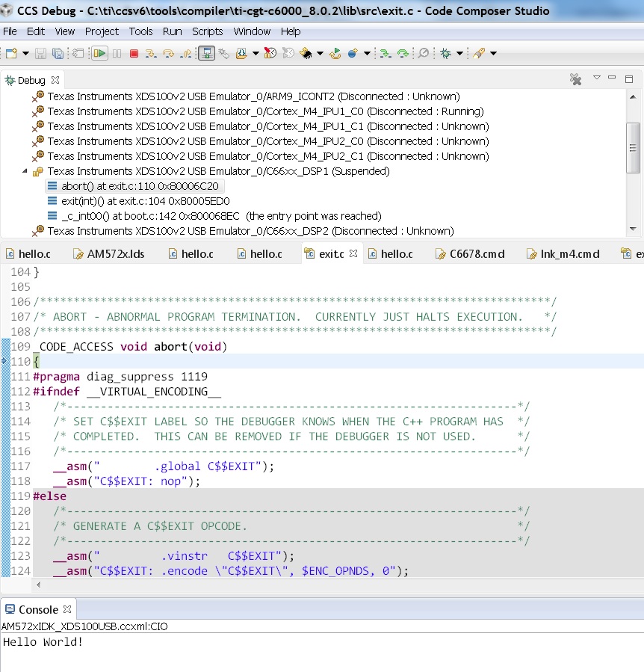Select exit(int)() stack frame at exit.c:104
This screenshot has height=672, width=644.
145,201
